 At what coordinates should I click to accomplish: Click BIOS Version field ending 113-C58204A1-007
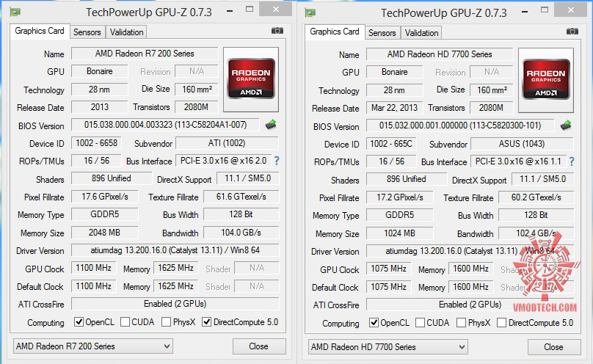click(165, 125)
